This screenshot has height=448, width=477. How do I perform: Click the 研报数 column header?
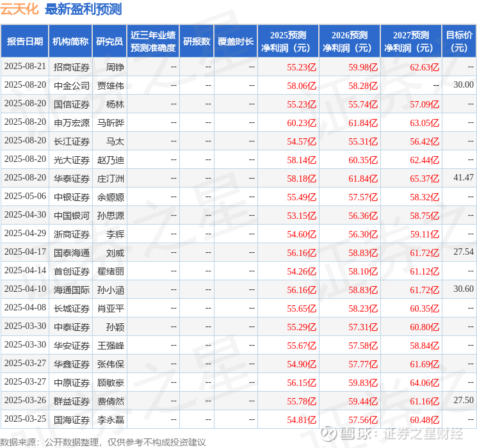coord(197,42)
